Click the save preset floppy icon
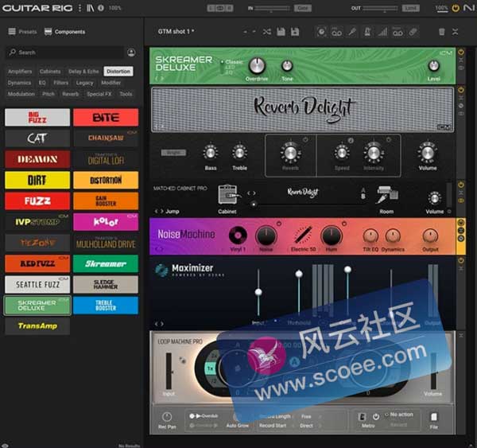477x448 pixels. click(x=281, y=32)
